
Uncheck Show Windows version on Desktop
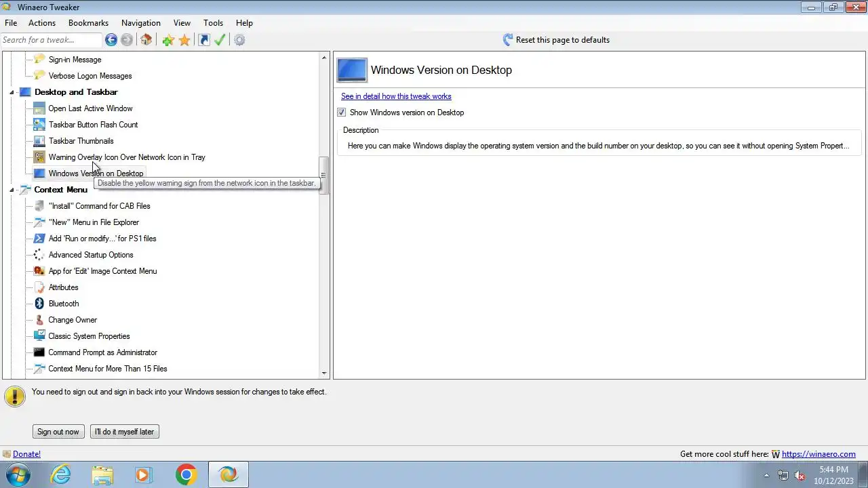[341, 113]
